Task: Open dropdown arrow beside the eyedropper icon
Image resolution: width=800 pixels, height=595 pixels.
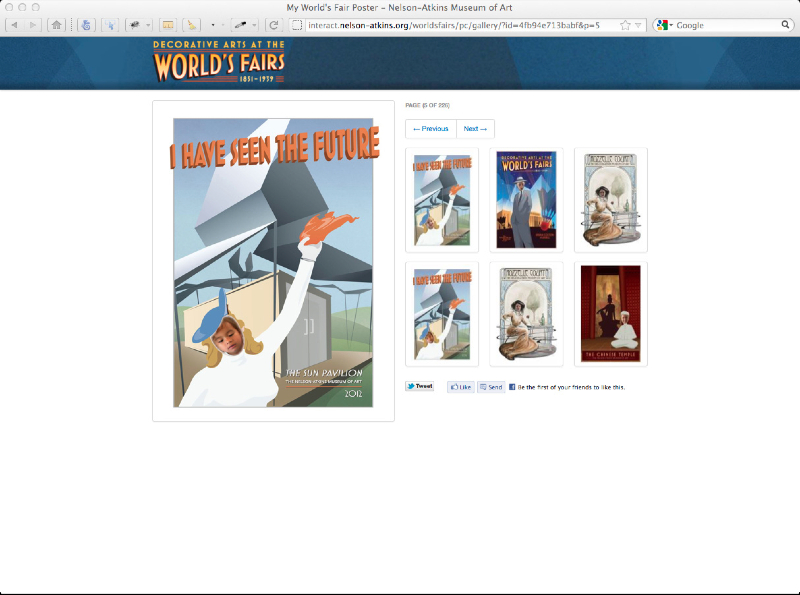Action: [254, 25]
